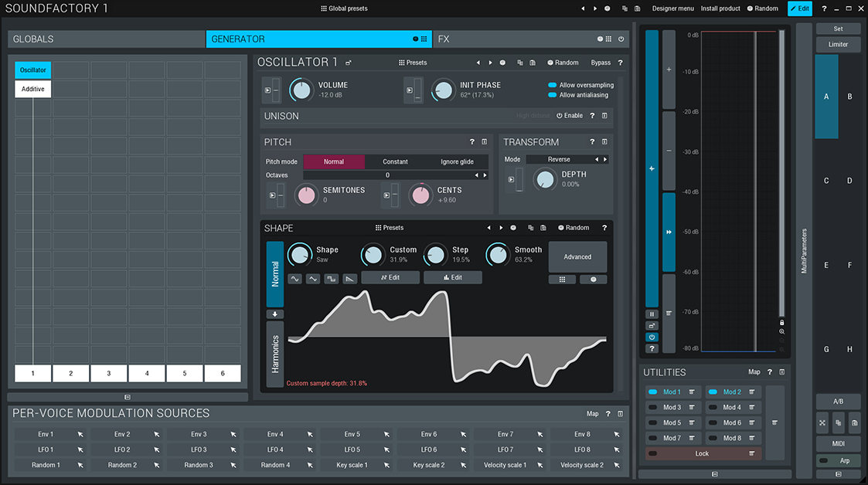Collapse the Pitch section

tap(485, 142)
